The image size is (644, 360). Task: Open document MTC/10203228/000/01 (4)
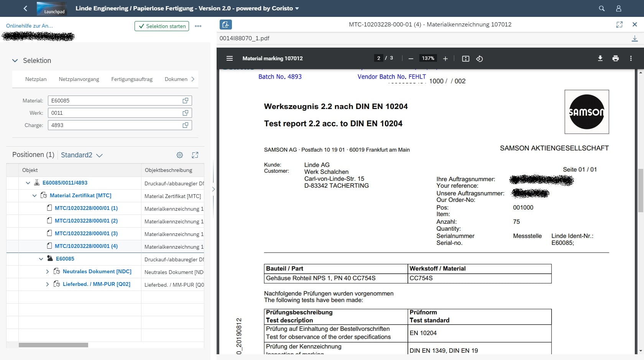(86, 246)
